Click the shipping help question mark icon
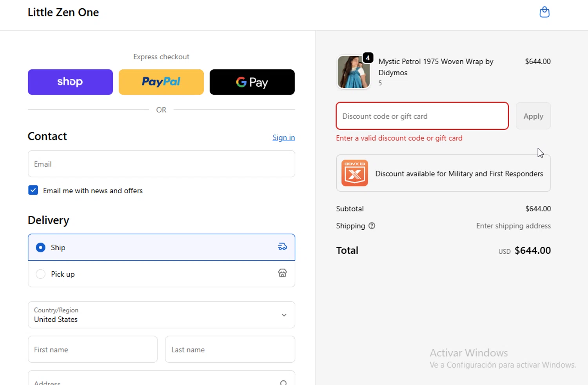588x385 pixels. coord(372,226)
